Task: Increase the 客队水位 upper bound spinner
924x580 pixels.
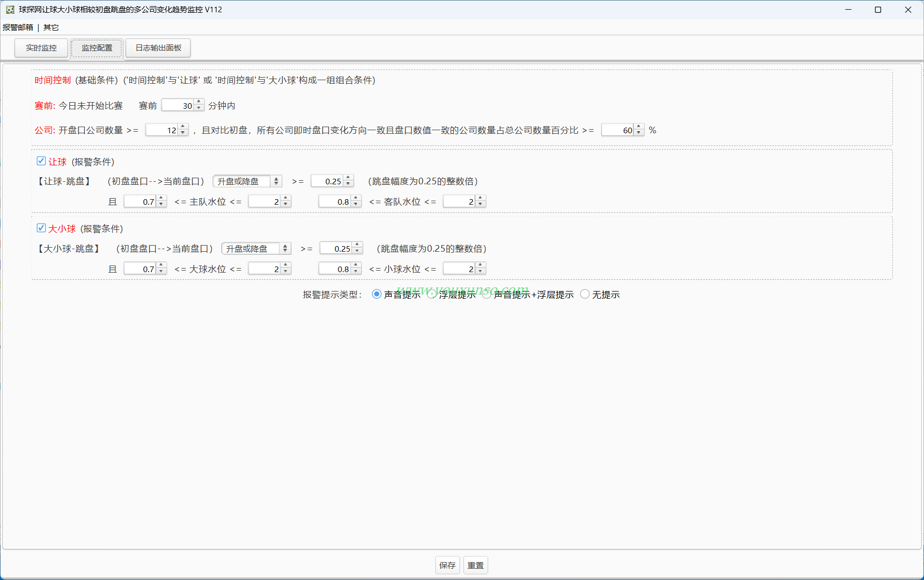Action: click(480, 198)
